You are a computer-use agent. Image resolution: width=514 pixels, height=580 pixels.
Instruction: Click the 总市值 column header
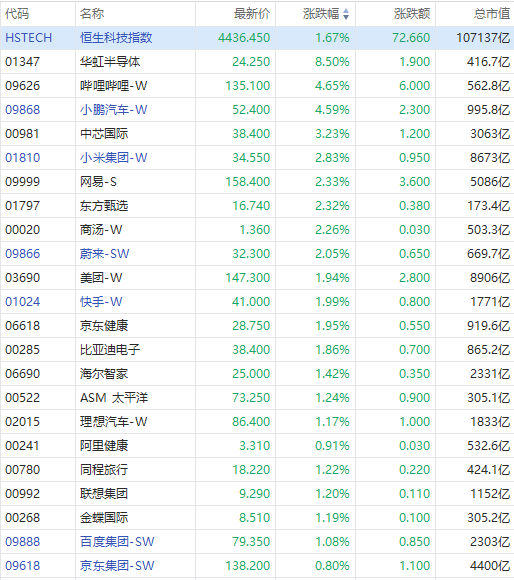click(492, 14)
